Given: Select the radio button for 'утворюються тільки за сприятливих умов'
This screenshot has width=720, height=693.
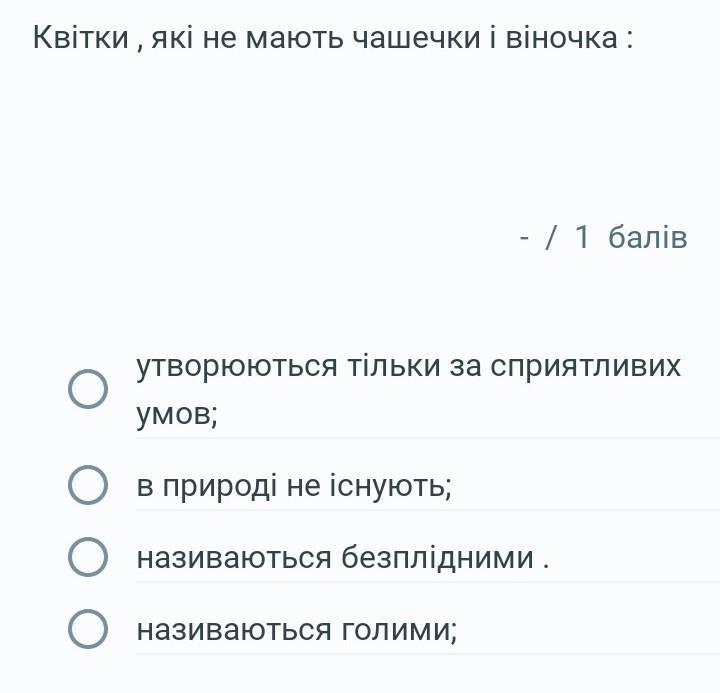Looking at the screenshot, I should pos(88,389).
